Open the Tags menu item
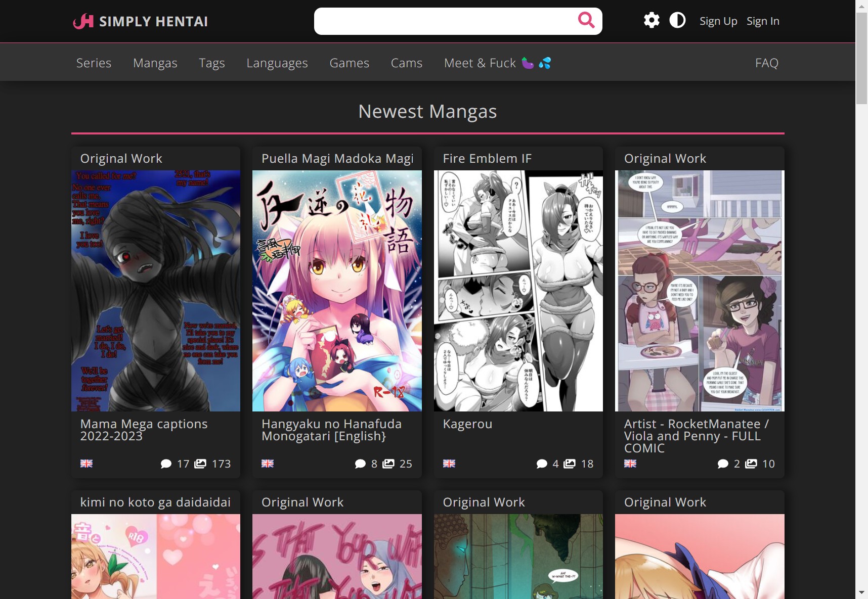 [x=212, y=63]
